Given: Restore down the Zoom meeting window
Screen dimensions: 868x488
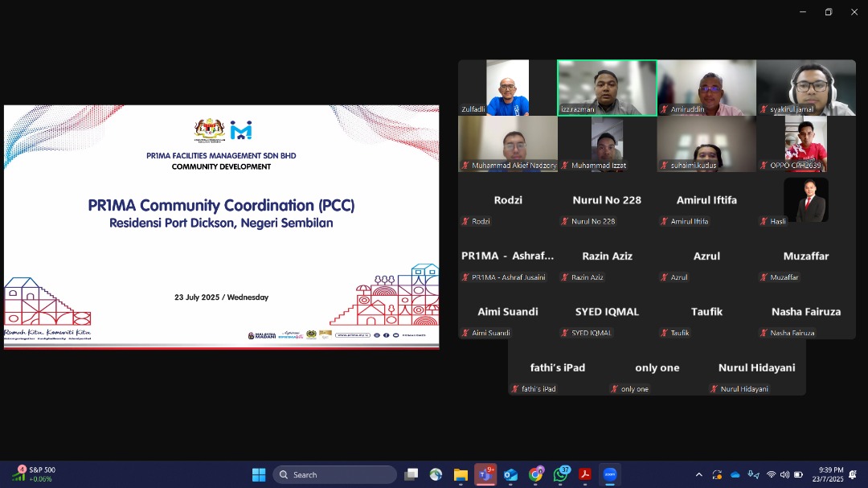Looking at the screenshot, I should click(x=829, y=11).
